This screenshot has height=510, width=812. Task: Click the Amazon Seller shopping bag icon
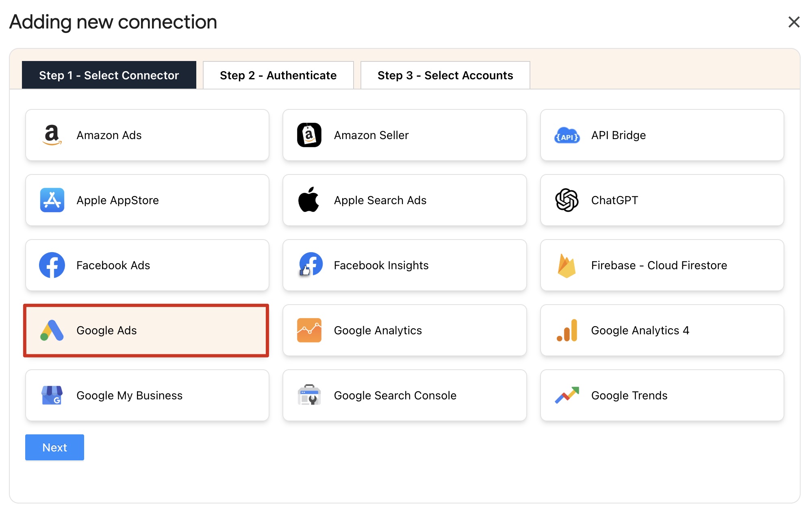point(309,135)
